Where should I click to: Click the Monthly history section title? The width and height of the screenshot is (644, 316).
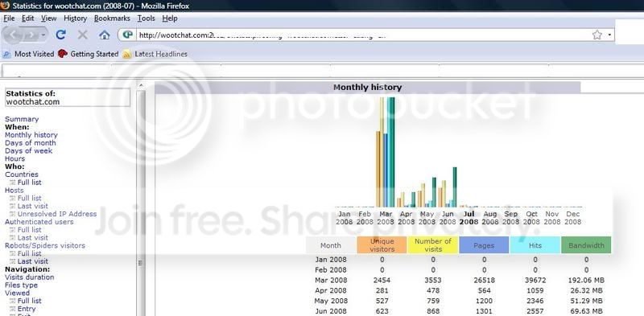point(368,87)
